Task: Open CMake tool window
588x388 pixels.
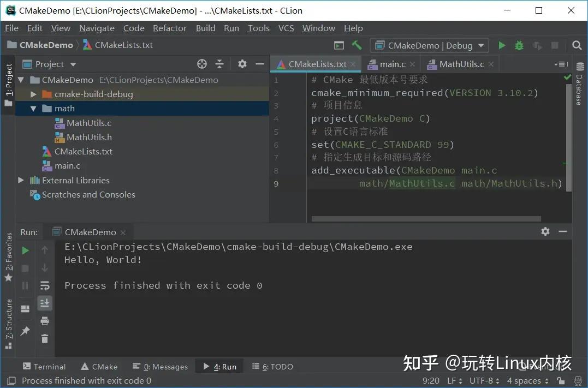Action: 99,367
